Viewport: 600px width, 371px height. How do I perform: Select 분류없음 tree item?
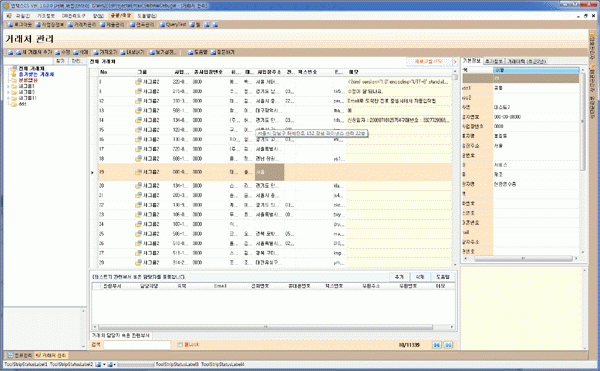click(x=28, y=80)
